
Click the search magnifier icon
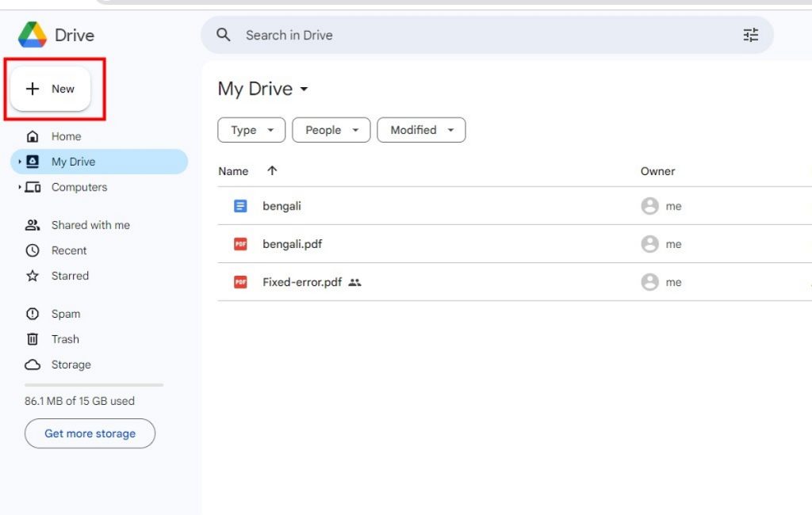point(223,35)
